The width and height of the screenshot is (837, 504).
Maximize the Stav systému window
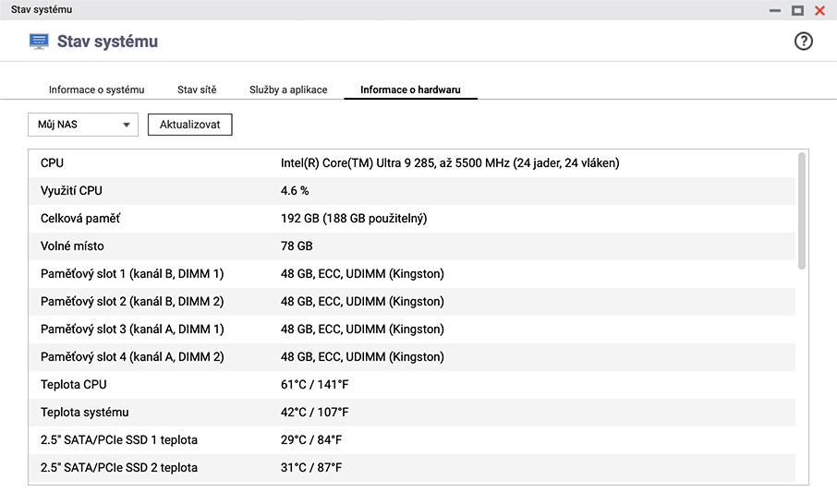click(797, 10)
